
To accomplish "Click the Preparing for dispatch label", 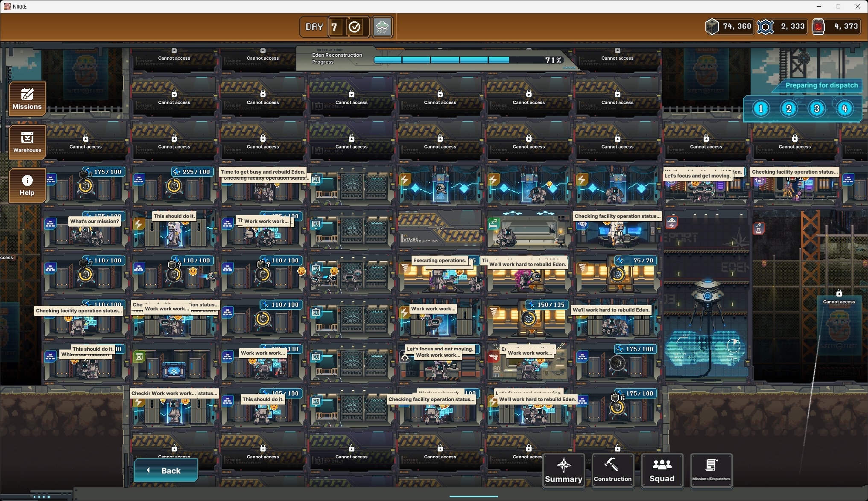I will coord(821,85).
